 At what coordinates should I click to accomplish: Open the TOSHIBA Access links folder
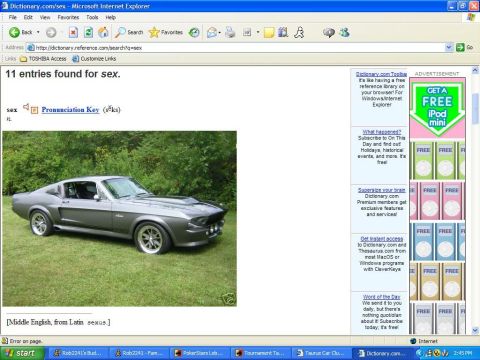coord(43,59)
